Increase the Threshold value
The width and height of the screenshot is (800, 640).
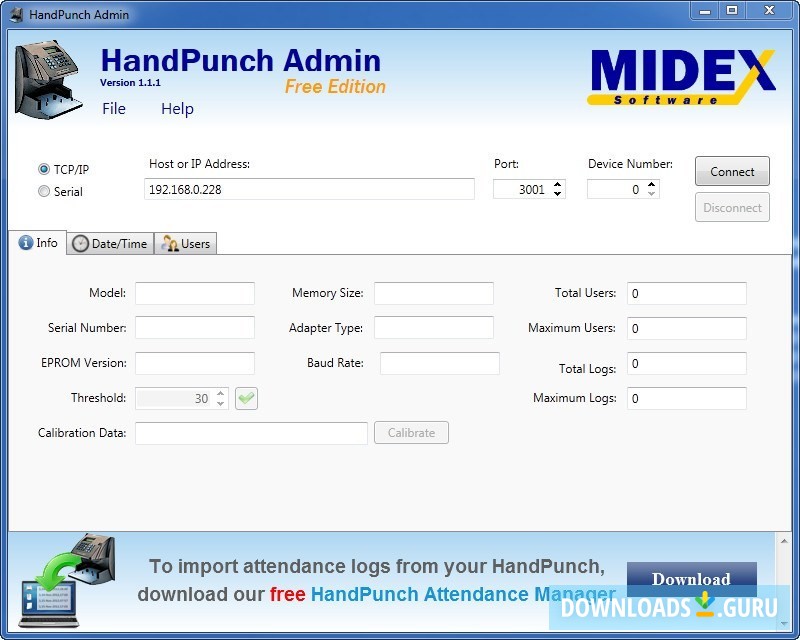coord(220,393)
